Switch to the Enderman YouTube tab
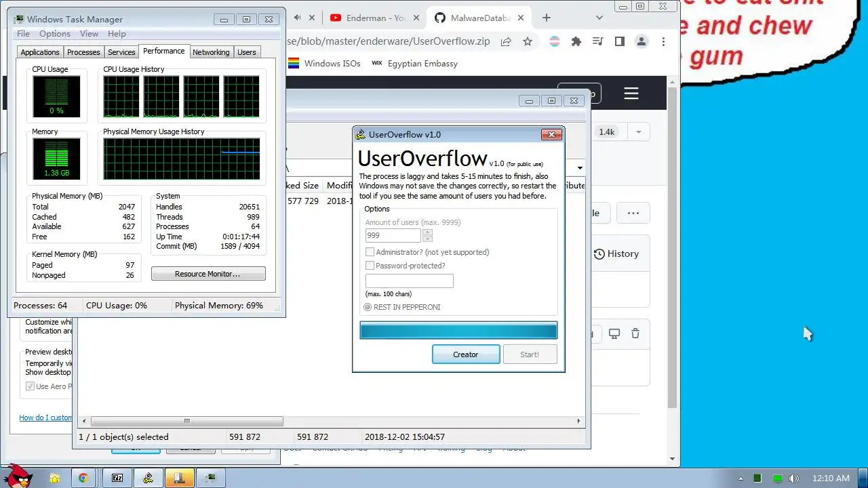Viewport: 868px width, 488px height. 376,18
